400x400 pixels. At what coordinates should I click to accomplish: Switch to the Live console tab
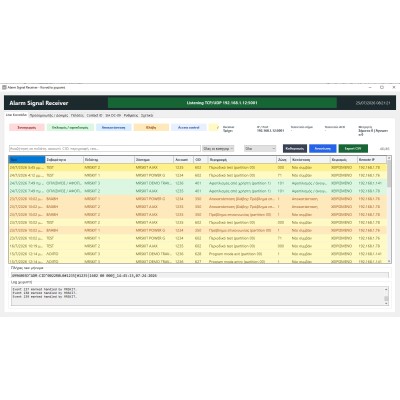coord(16,115)
